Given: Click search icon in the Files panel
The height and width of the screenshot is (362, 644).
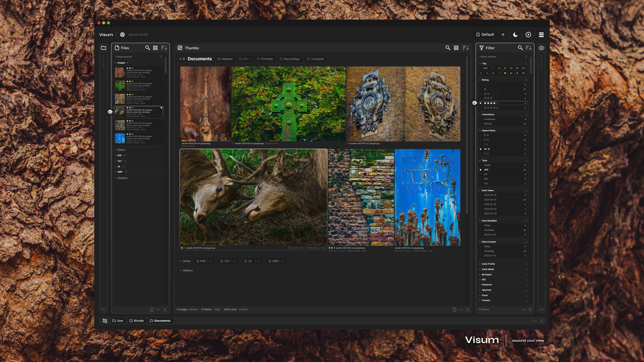Looking at the screenshot, I should tap(147, 48).
